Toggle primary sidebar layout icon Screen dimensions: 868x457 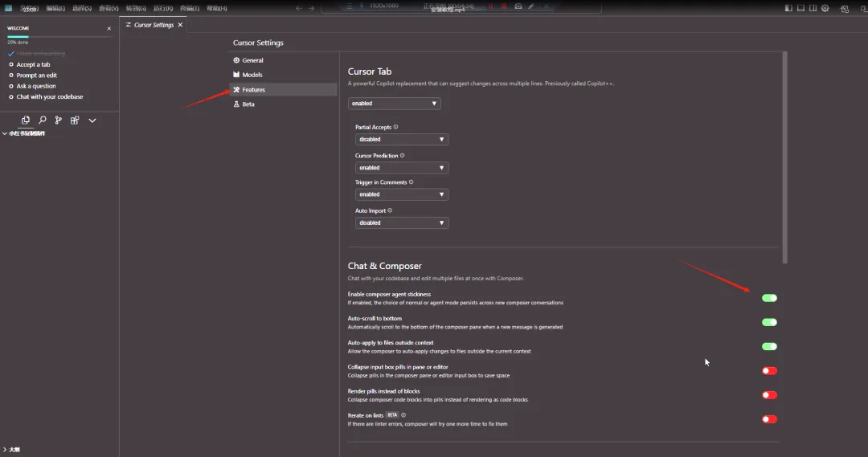point(788,8)
